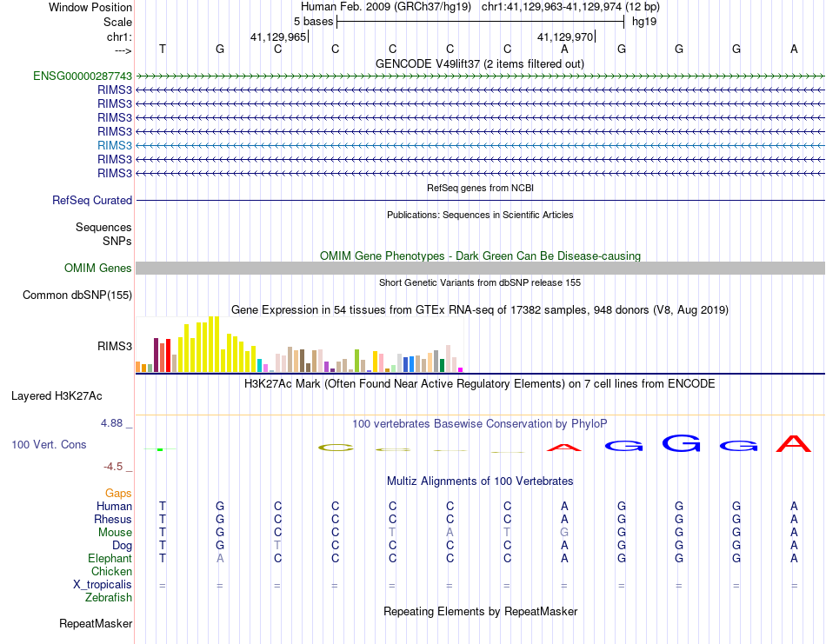The width and height of the screenshot is (826, 644).
Task: Open the RefSeq genes from NCBI title
Action: [480, 188]
